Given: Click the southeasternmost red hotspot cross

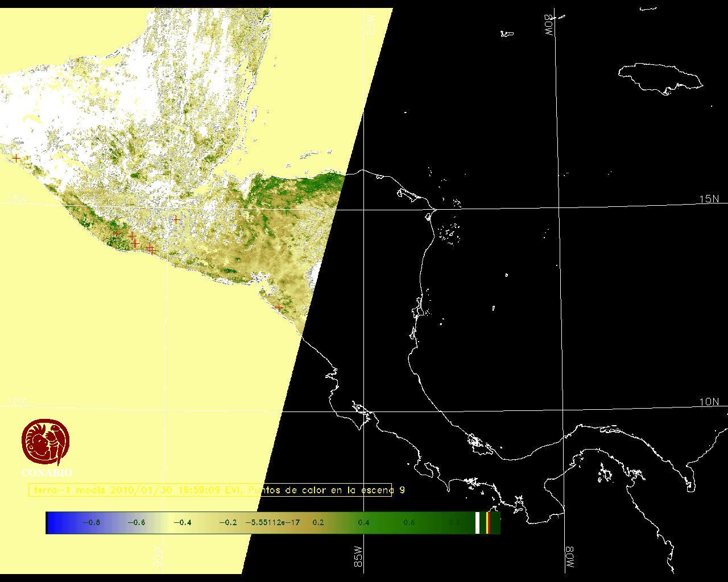Looking at the screenshot, I should tap(278, 307).
